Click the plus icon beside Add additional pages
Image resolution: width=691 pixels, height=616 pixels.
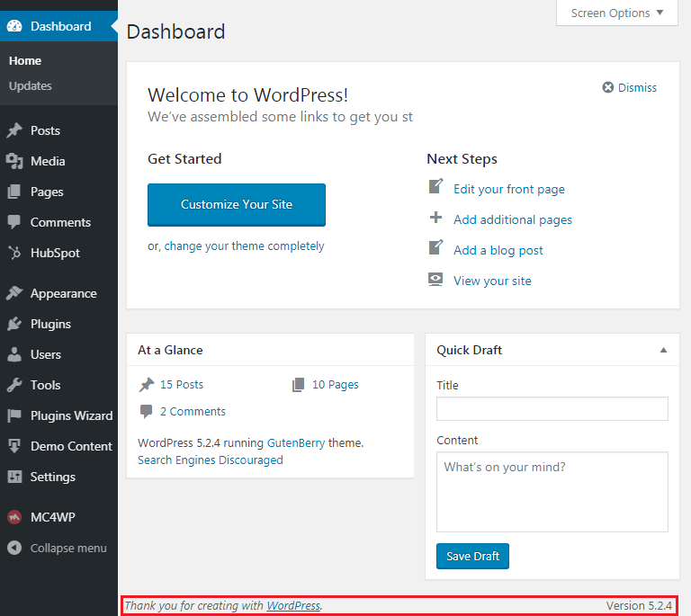435,217
